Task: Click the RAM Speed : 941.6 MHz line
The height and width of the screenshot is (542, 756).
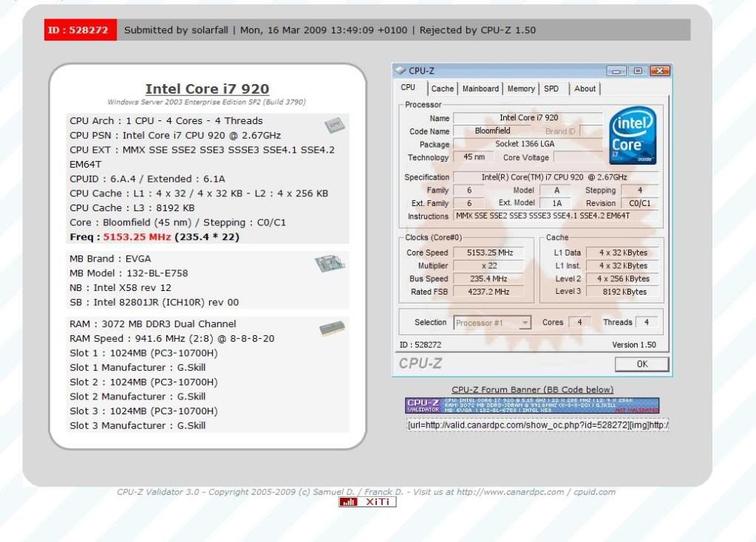Action: pyautogui.click(x=172, y=338)
